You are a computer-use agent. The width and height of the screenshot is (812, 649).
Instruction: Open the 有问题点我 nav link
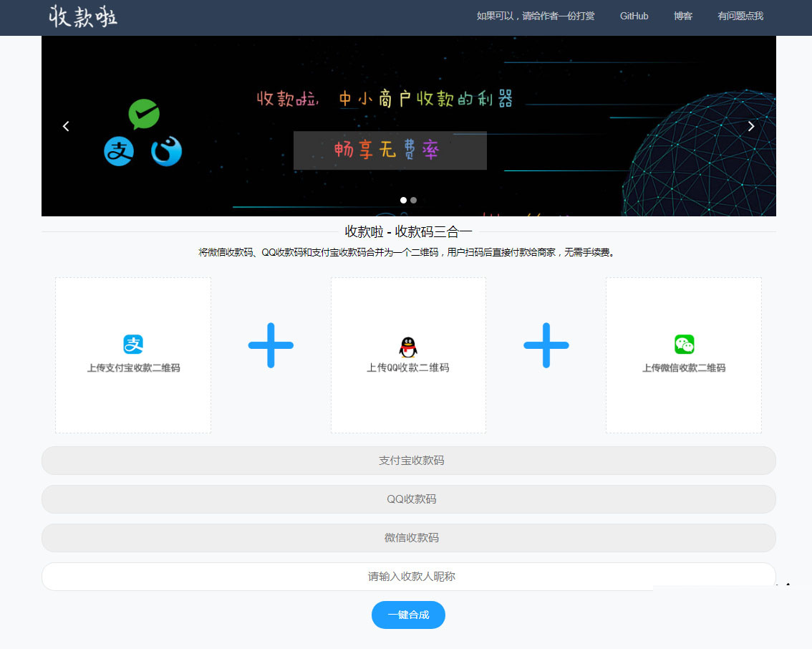740,16
